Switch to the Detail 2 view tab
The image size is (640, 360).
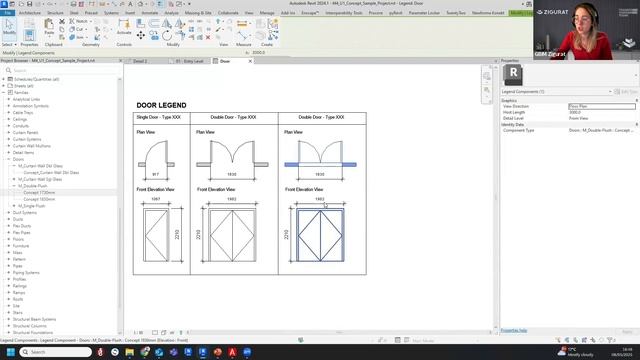click(140, 61)
